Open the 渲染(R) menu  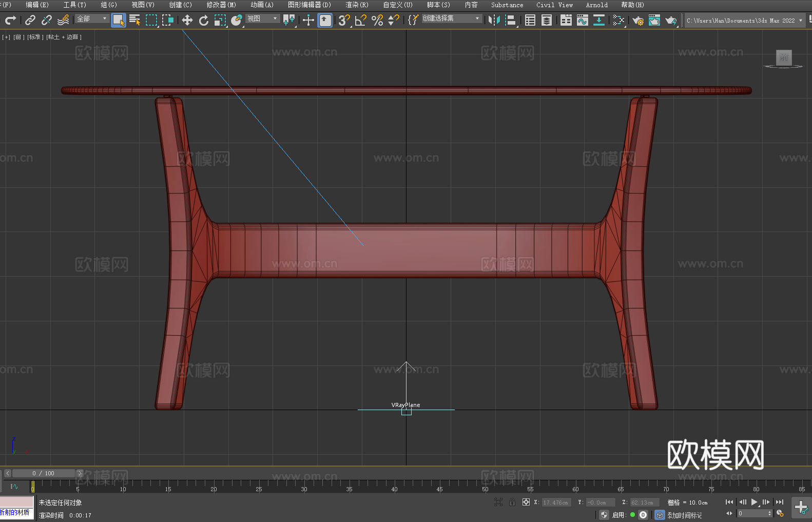pyautogui.click(x=357, y=5)
